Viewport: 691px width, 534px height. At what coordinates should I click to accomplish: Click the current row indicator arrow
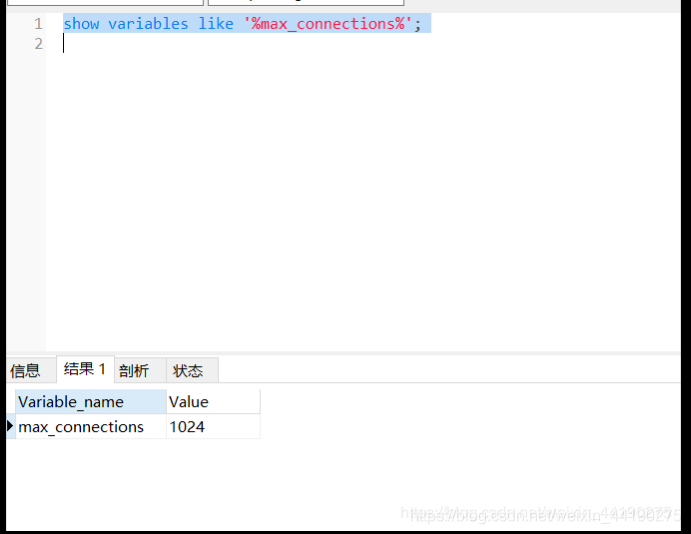click(x=11, y=427)
